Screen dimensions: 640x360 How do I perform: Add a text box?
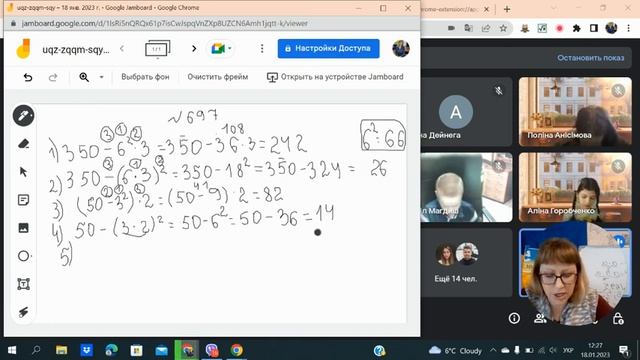point(23,284)
